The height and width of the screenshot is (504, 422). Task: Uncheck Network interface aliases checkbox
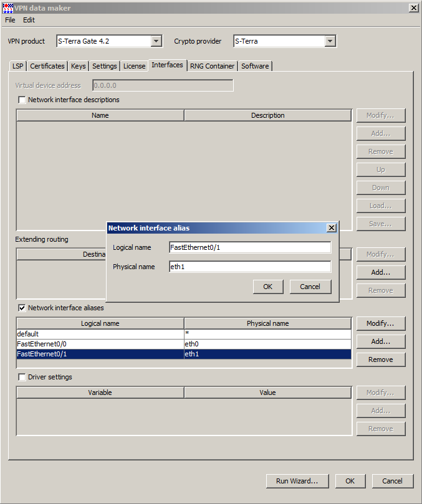coord(22,308)
